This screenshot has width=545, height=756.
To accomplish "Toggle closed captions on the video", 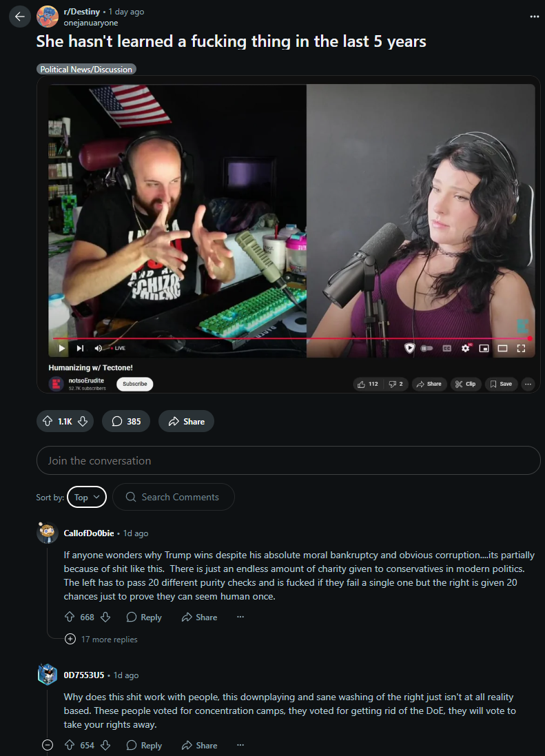I will pyautogui.click(x=446, y=348).
